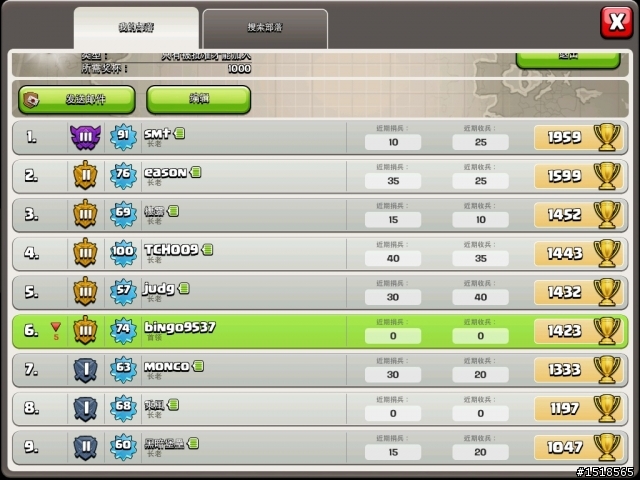Viewport: 640px width, 480px height.
Task: Click the mail icon on the green send-mail button
Action: pyautogui.click(x=31, y=100)
